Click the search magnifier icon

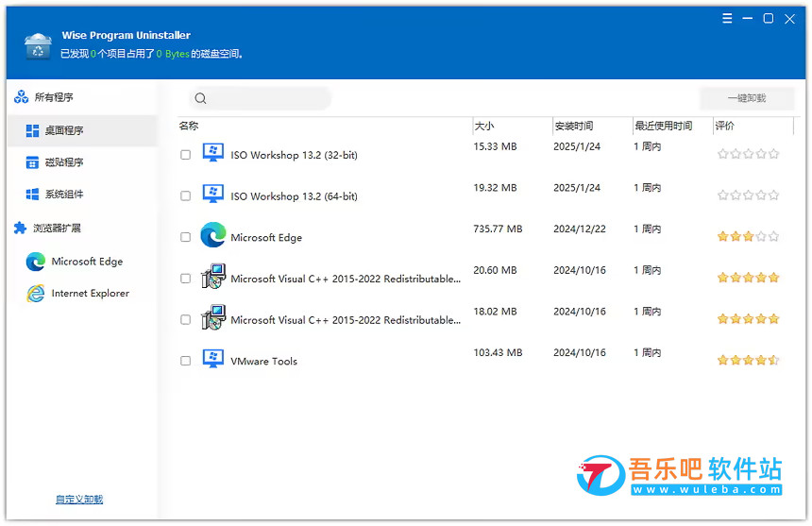[x=200, y=98]
